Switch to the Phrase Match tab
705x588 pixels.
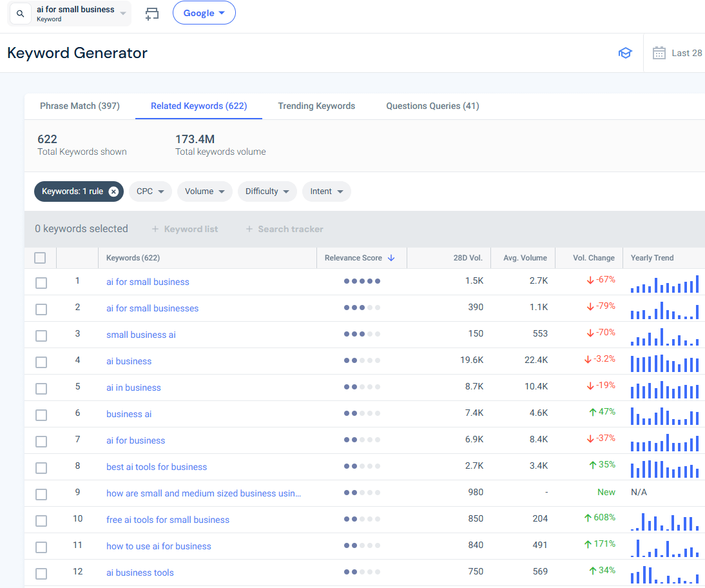coord(80,106)
